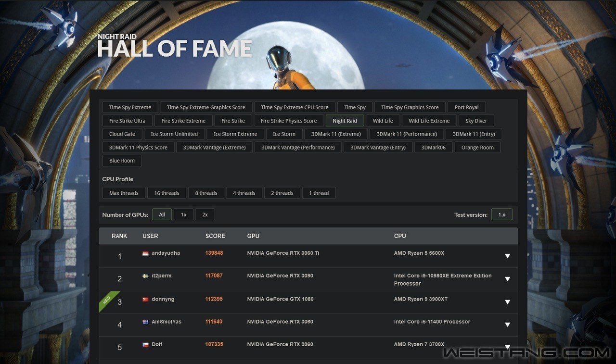Expand details for AmSmolYas's result

(507, 325)
